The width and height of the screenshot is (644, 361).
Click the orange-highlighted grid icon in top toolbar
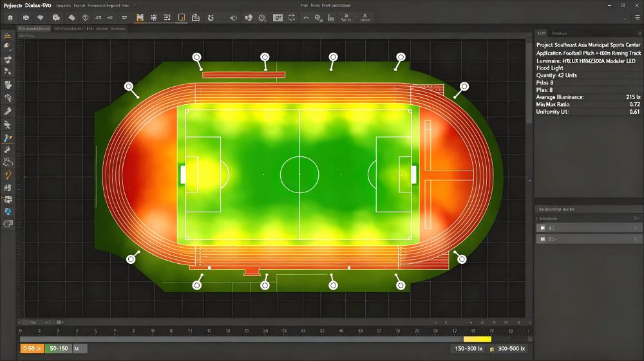(140, 17)
